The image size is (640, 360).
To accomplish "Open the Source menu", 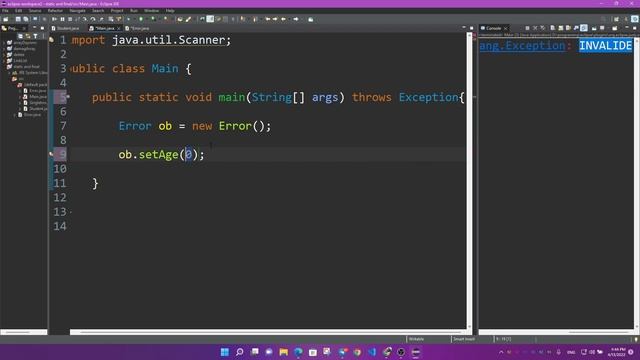I will click(x=35, y=11).
